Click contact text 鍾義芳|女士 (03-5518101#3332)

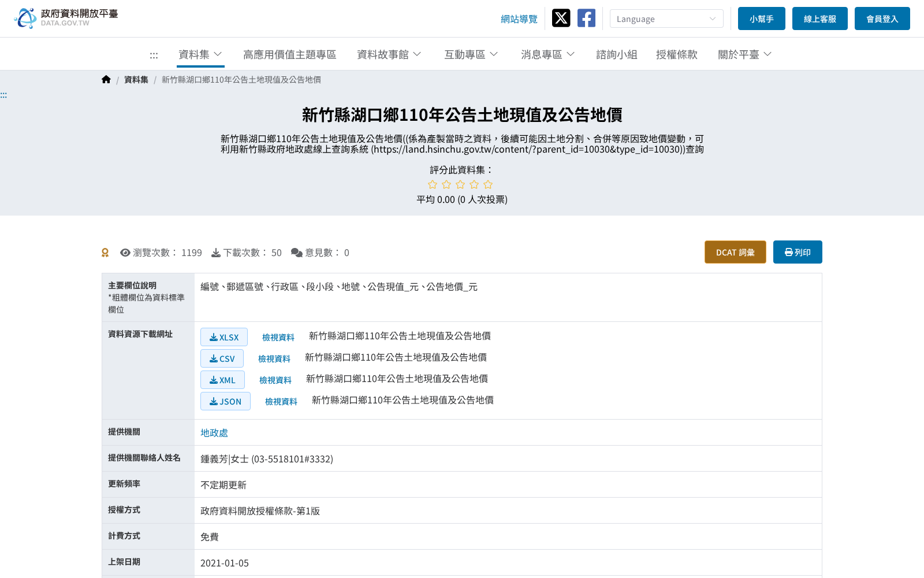[x=267, y=459]
